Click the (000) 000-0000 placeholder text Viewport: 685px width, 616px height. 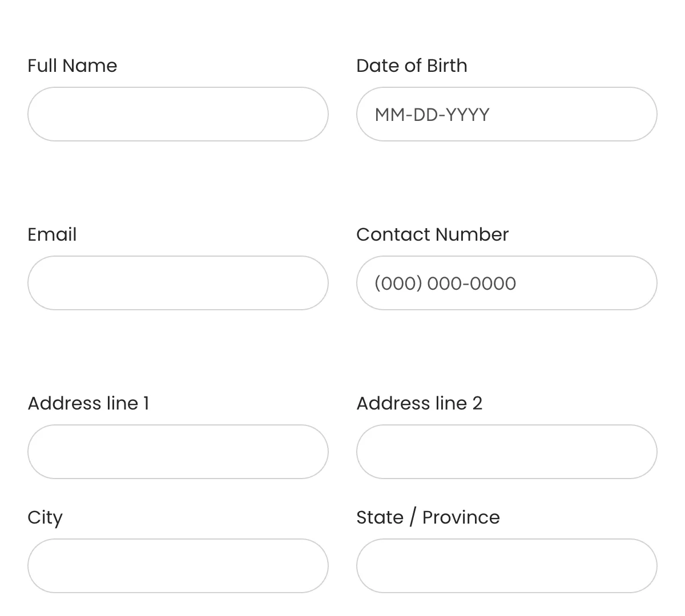coord(445,283)
